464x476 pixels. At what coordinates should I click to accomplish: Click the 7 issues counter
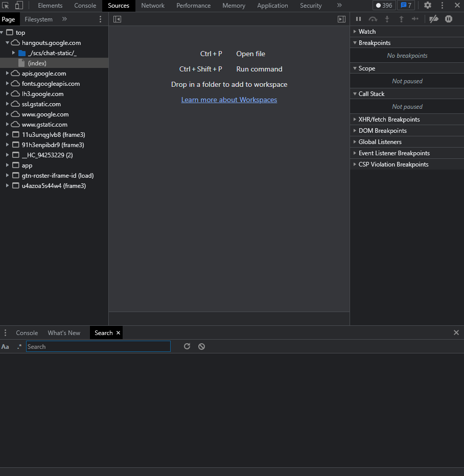(x=406, y=6)
